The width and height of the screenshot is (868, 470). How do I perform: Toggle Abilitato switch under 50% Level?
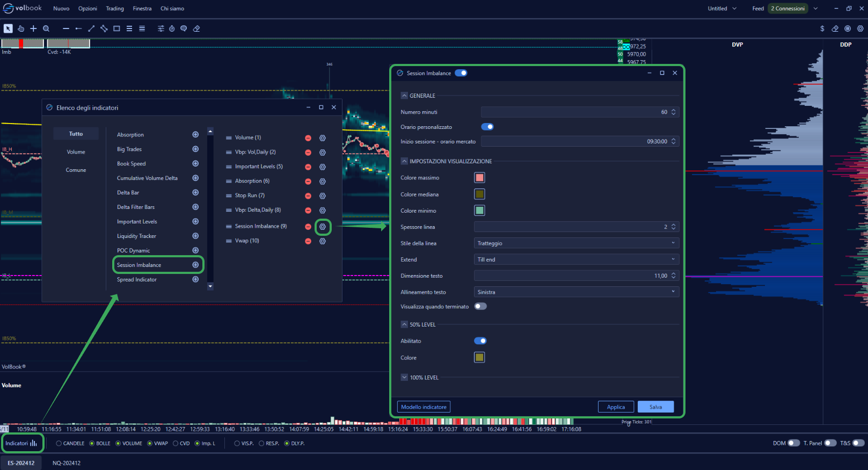[x=480, y=341]
